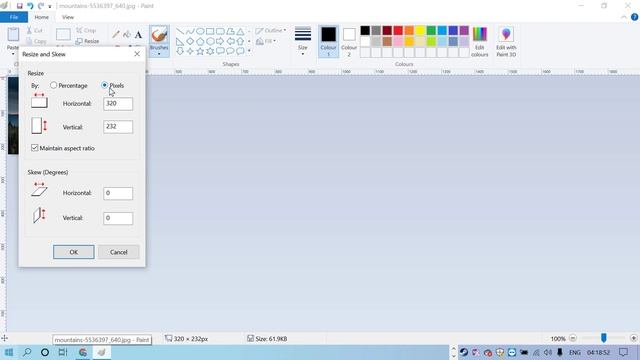Pick the Right-angled triangle shape
Viewport: 640px width, 360px height.
180,41
